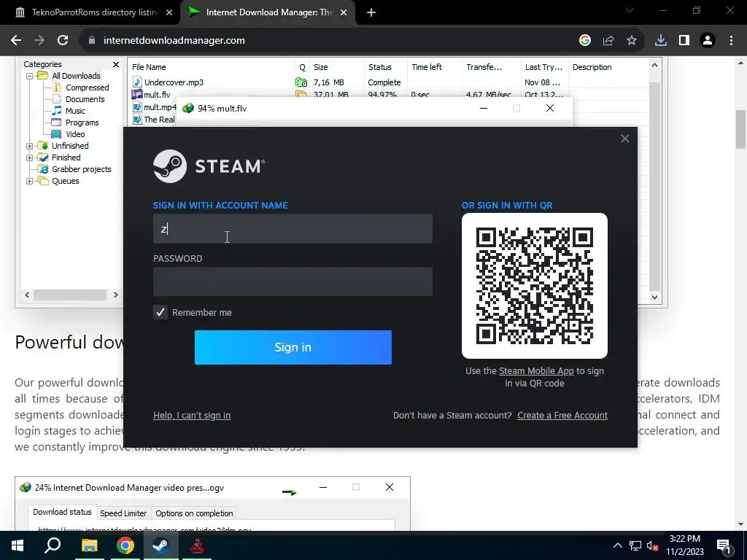
Task: Open Chrome from the taskbar
Action: [x=125, y=545]
